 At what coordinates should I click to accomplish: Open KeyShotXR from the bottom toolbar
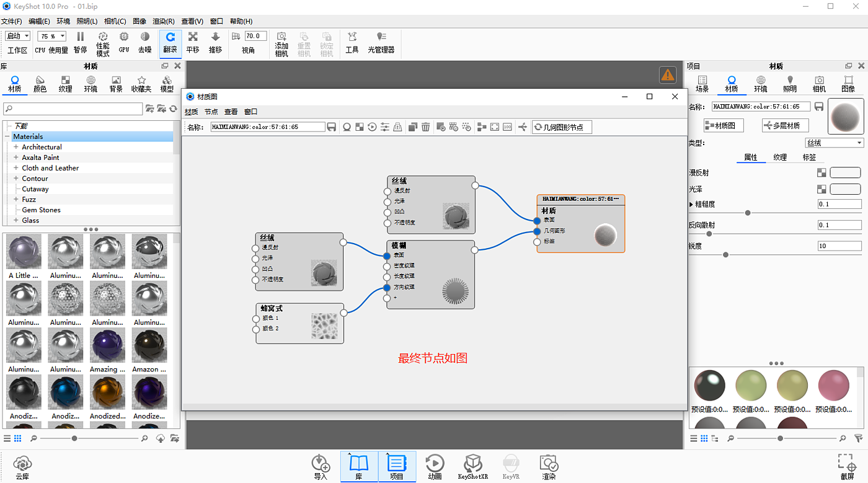pos(472,467)
